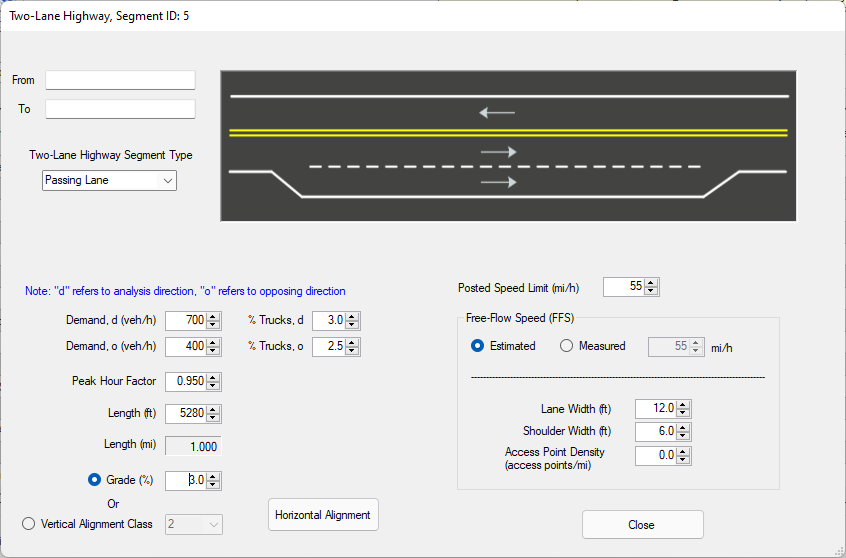The width and height of the screenshot is (846, 558).
Task: Click the passing lane highway diagram
Action: [x=508, y=146]
